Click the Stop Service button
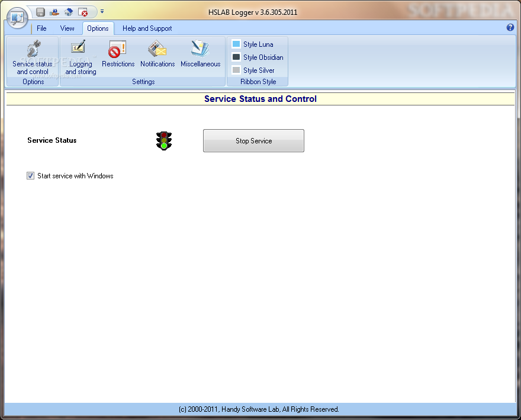The height and width of the screenshot is (420, 521). 253,140
